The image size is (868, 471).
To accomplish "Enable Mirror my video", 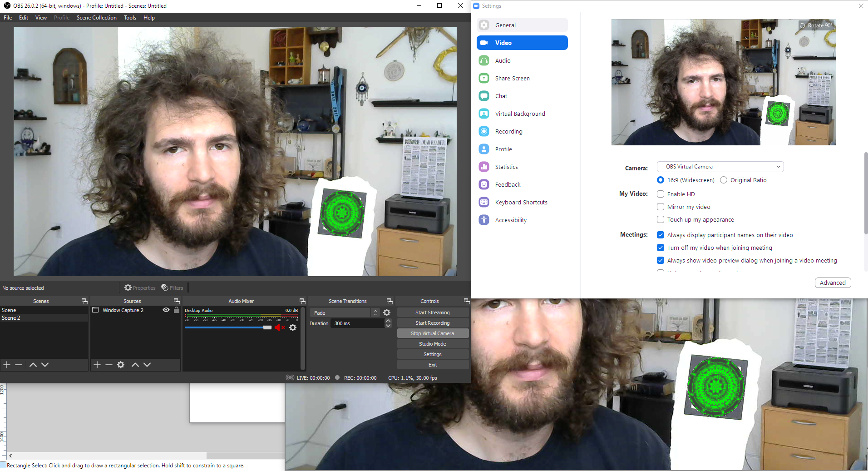I will click(x=661, y=207).
